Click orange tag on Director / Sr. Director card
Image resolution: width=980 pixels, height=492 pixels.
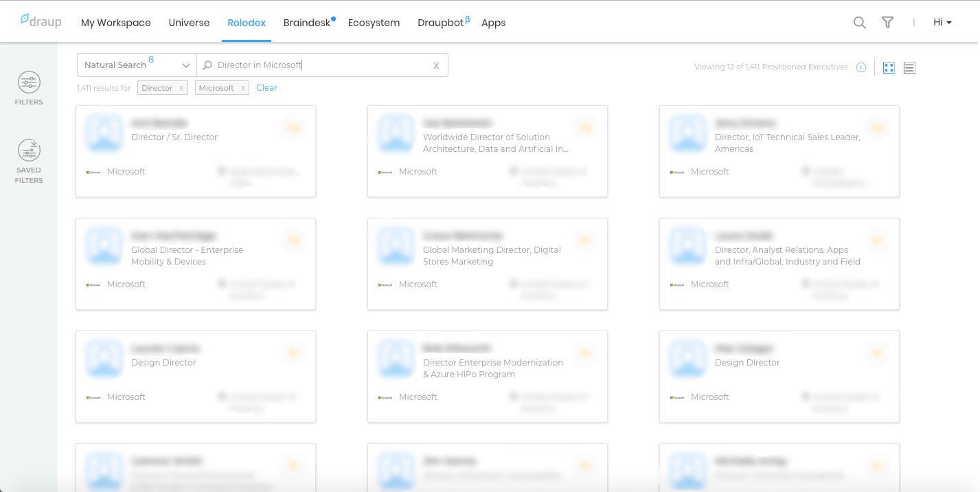point(293,128)
